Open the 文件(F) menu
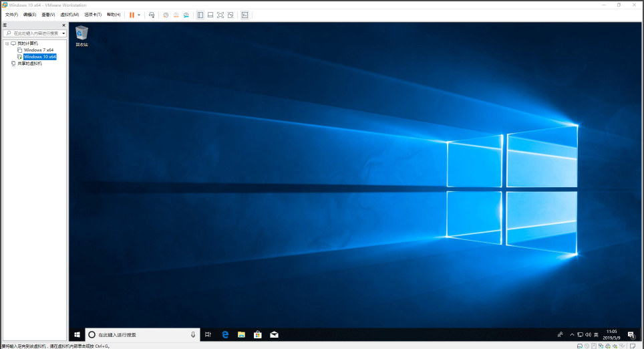 point(11,15)
